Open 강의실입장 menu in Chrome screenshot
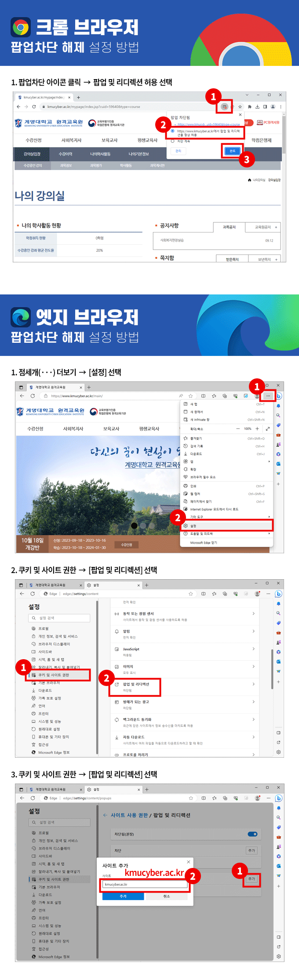The width and height of the screenshot is (299, 980). [x=32, y=154]
